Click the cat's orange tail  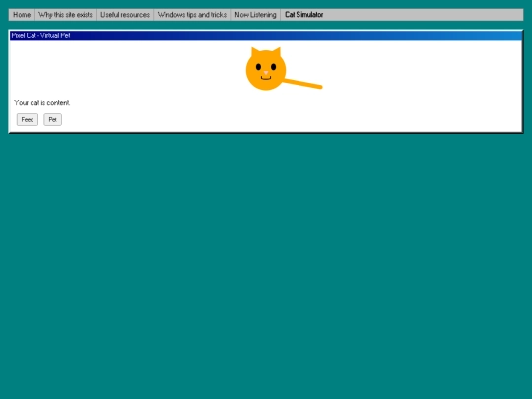(302, 84)
